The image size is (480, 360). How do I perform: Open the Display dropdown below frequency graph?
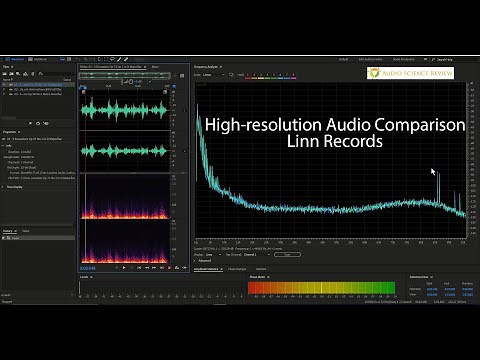click(214, 255)
